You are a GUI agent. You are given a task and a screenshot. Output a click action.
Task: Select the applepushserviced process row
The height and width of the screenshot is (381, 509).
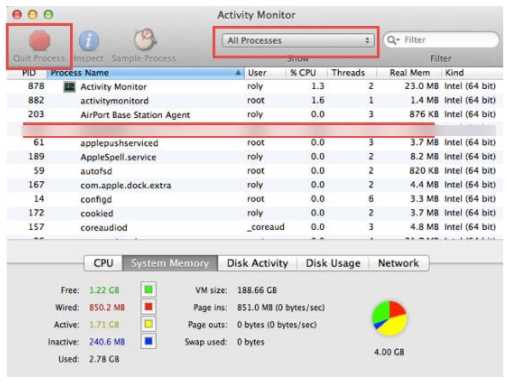(255, 143)
